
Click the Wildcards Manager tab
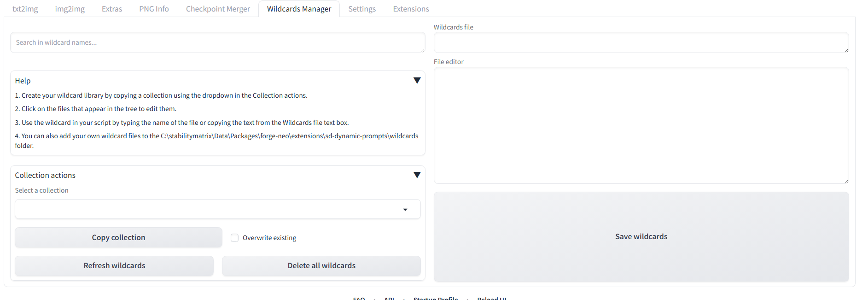click(299, 9)
